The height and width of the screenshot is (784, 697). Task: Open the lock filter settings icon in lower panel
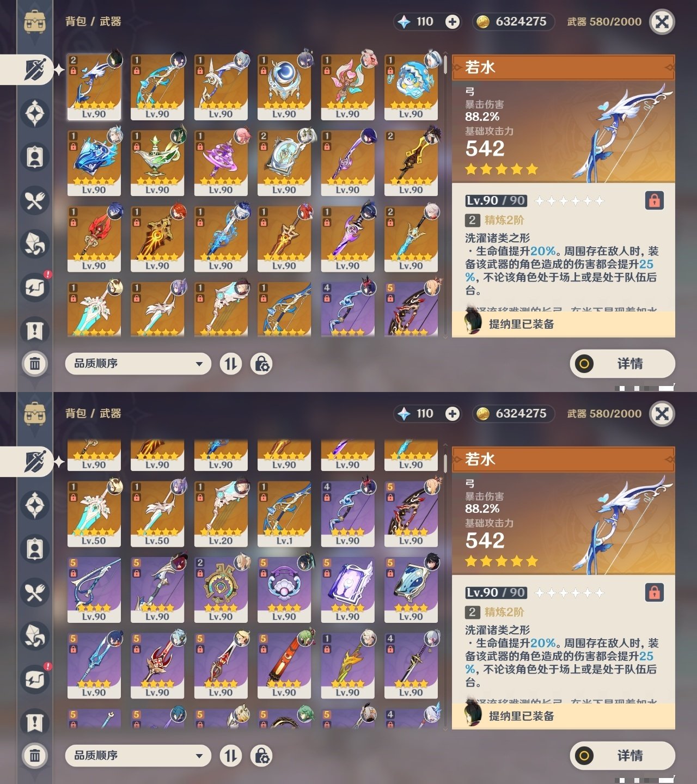click(261, 756)
